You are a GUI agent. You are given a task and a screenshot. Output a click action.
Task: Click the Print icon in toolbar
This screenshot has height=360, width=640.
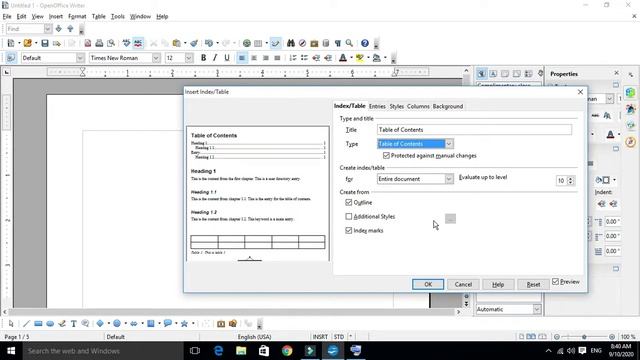99,43
